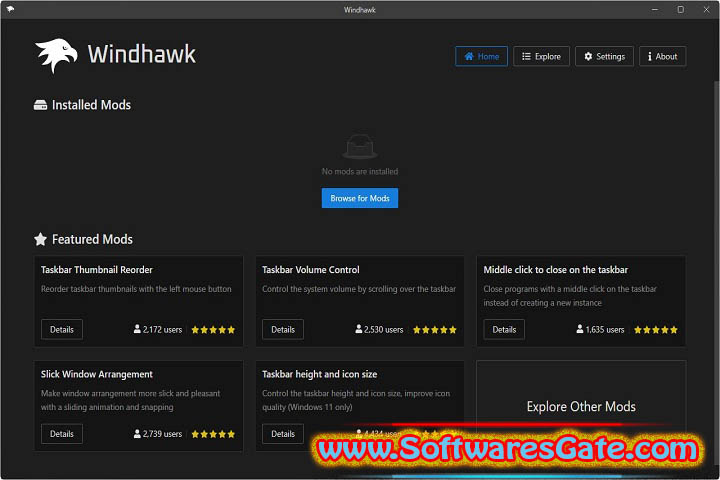The width and height of the screenshot is (720, 480).
Task: Click the Windhawk hawk logo
Action: [x=56, y=56]
